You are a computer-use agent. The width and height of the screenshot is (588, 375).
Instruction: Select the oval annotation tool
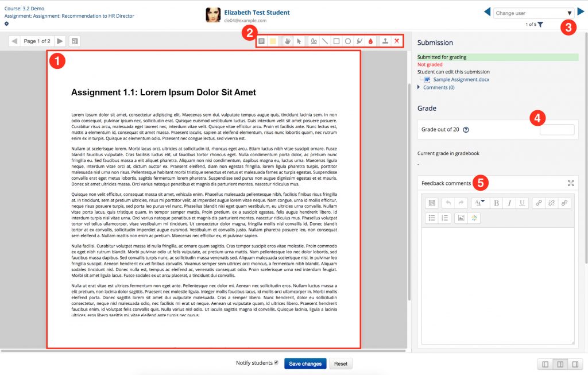click(348, 41)
